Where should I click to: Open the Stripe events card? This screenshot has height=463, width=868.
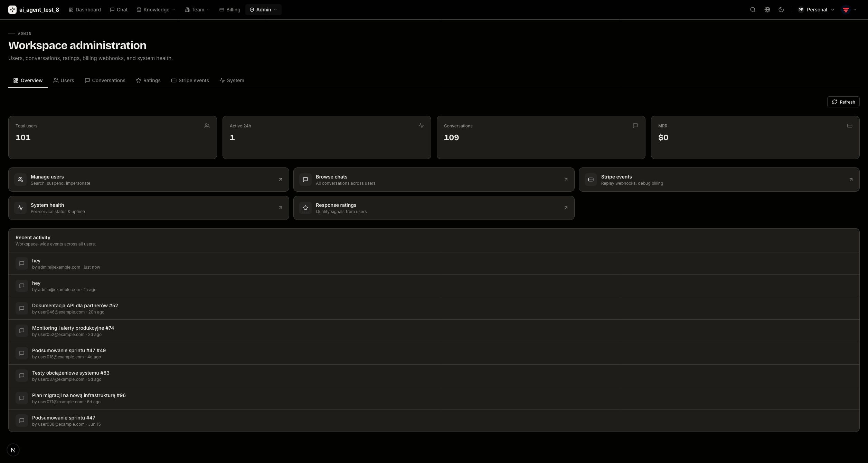719,180
